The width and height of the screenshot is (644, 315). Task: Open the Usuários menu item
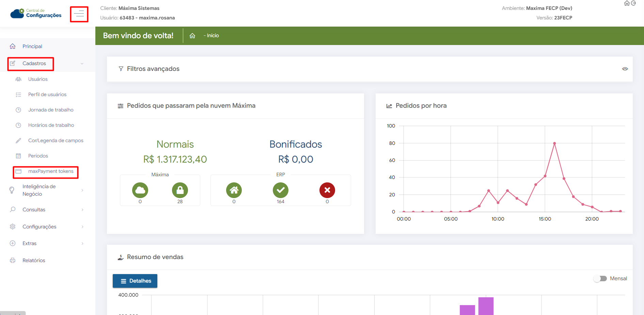[x=38, y=79]
